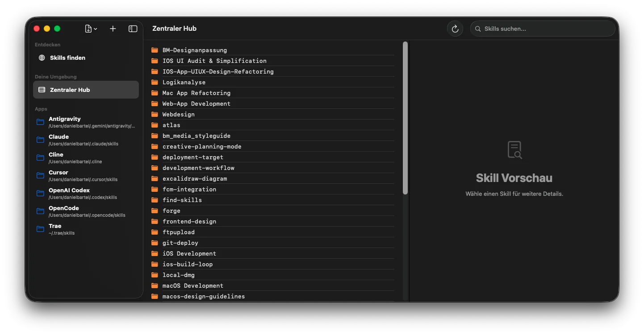This screenshot has width=644, height=335.
Task: Click the plus icon to add a skill
Action: click(x=113, y=29)
